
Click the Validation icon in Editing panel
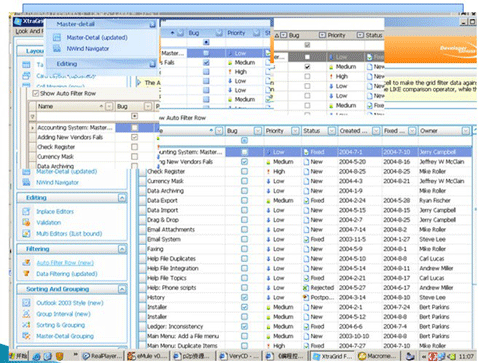(26, 222)
